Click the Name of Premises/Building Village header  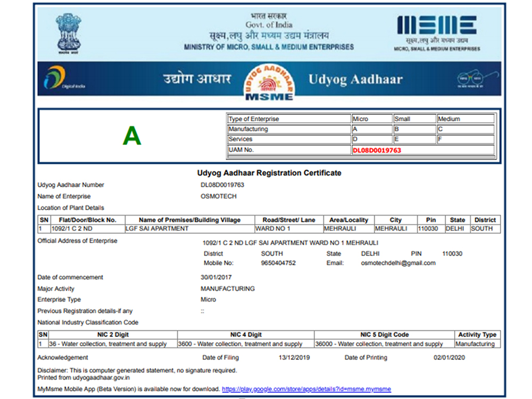click(x=190, y=220)
